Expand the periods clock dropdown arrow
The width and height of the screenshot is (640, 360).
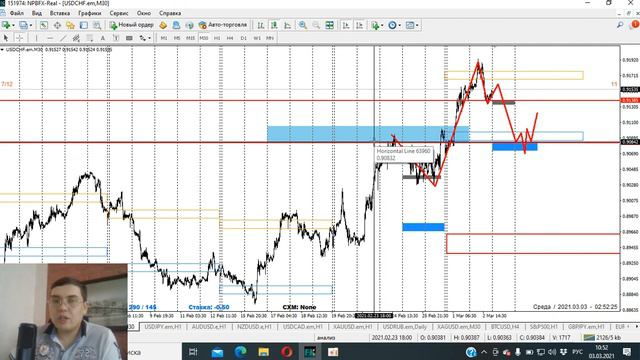pyautogui.click(x=400, y=25)
